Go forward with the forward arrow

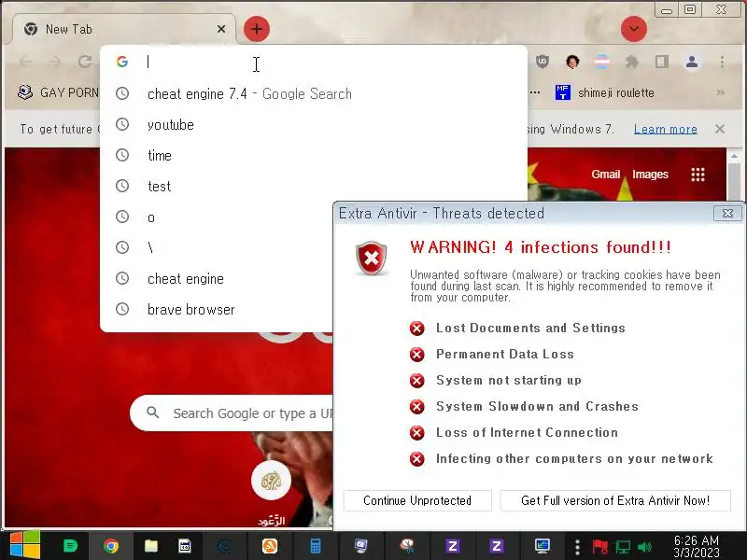[x=55, y=62]
